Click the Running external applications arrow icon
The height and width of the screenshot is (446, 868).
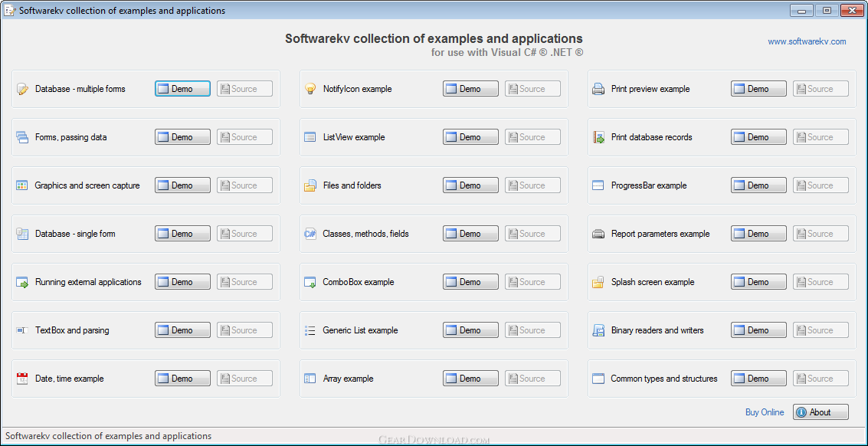pyautogui.click(x=22, y=282)
